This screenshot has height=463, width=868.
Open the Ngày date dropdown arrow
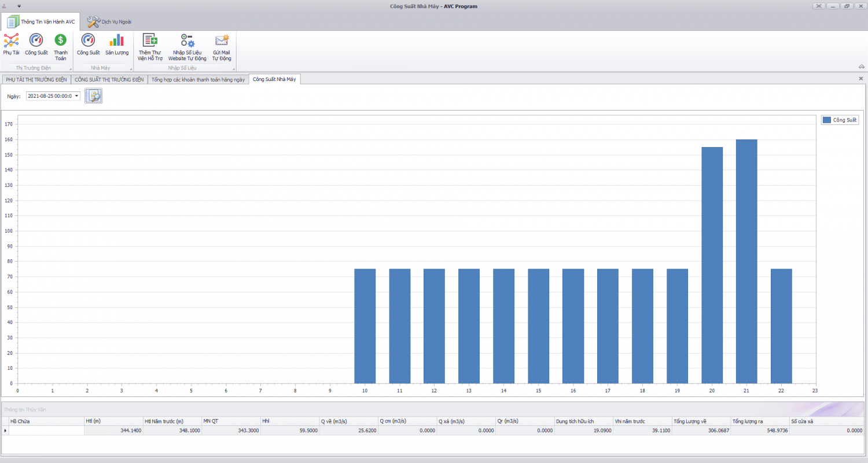pos(77,96)
